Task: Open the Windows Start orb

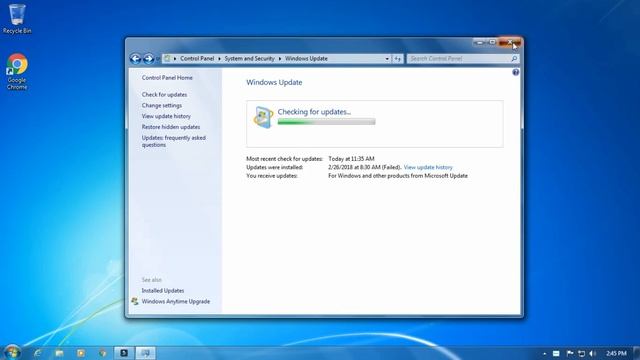Action: pos(12,352)
